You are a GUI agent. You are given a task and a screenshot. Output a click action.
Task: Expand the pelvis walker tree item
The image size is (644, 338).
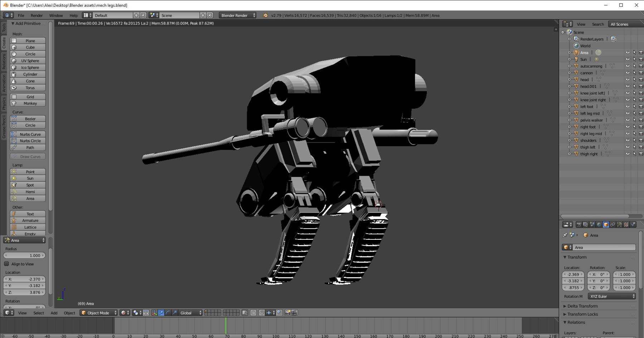point(569,120)
